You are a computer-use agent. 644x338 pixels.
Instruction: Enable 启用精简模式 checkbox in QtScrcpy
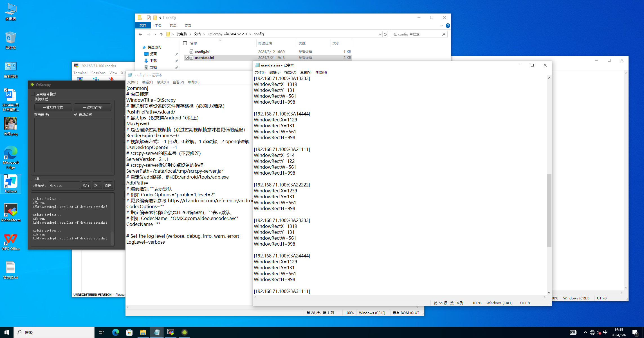point(33,94)
